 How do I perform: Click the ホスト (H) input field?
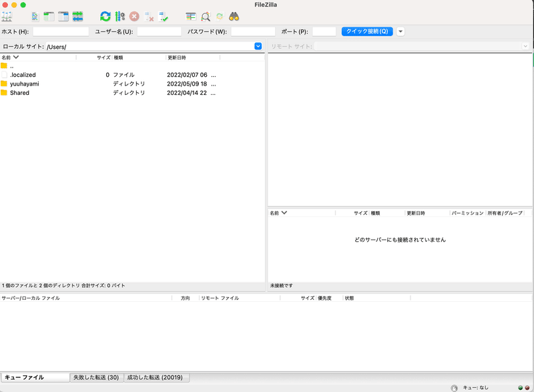coord(61,31)
